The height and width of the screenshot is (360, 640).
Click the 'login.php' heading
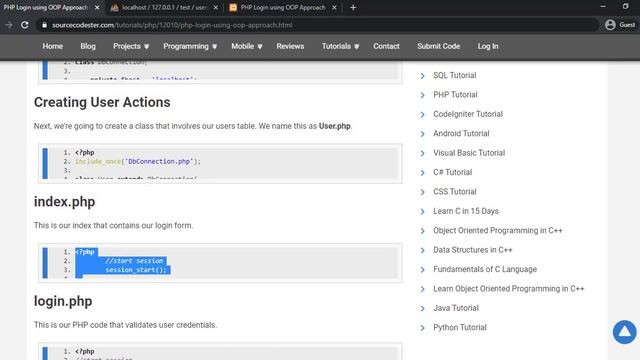click(63, 301)
